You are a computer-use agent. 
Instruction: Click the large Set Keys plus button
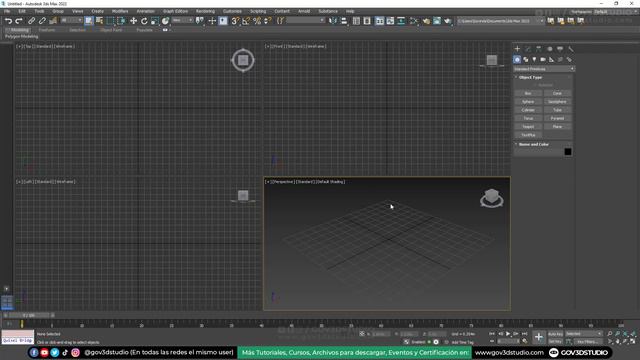(539, 337)
